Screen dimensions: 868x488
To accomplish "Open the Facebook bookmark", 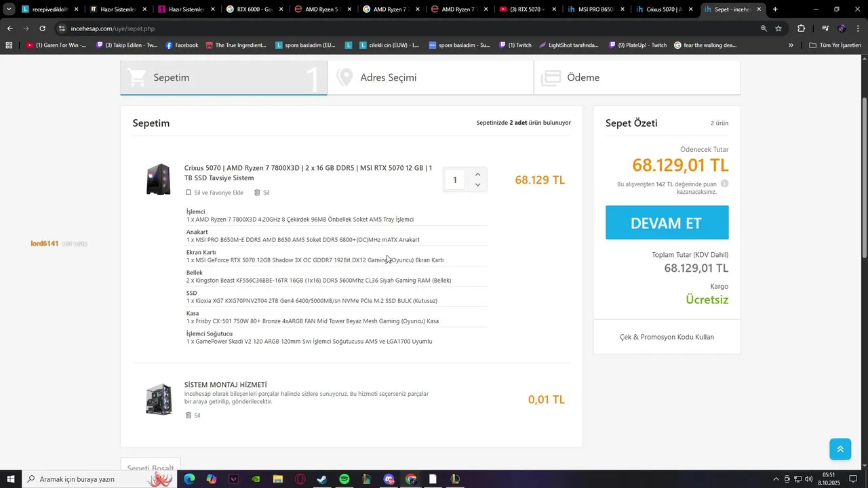I will (x=182, y=45).
